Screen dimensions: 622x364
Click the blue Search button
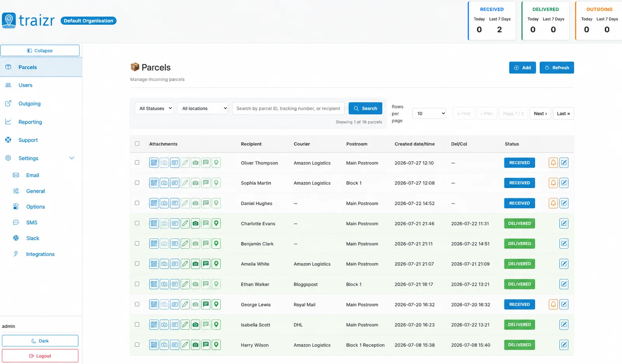(x=365, y=108)
